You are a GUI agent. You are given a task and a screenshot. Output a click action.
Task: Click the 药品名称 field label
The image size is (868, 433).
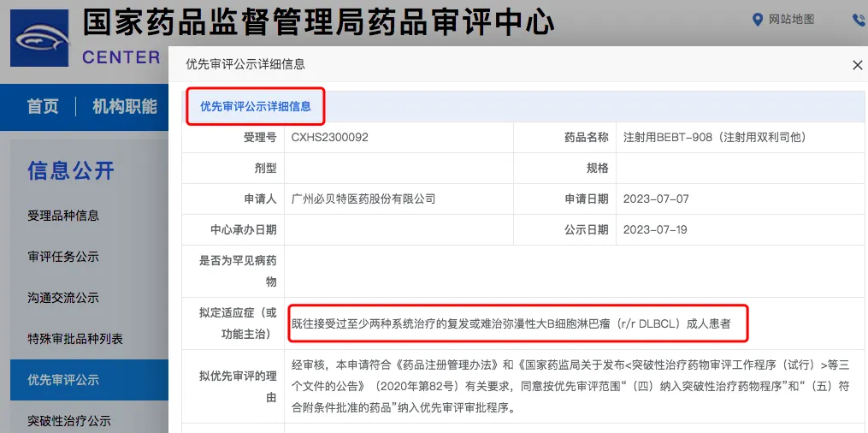tap(587, 137)
